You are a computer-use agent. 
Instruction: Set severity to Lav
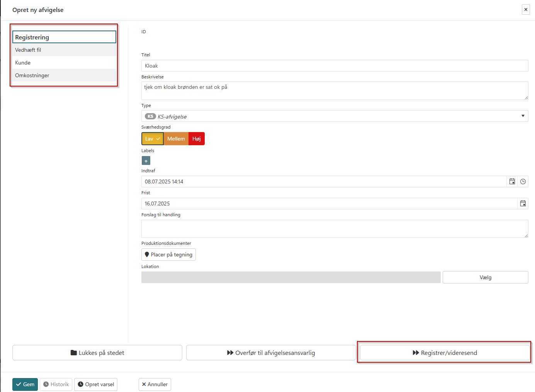152,139
